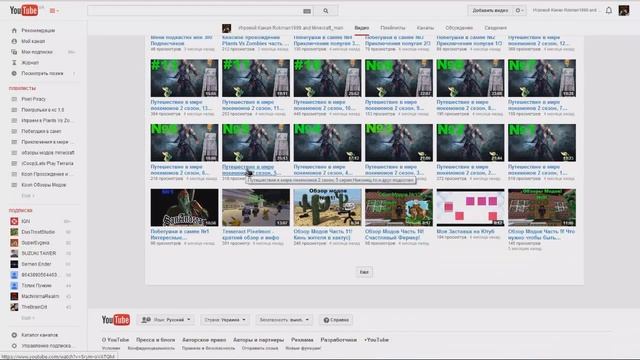This screenshot has height=360, width=640.
Task: Open the Minecraft Pixelmon overview thumbnail
Action: [256, 207]
